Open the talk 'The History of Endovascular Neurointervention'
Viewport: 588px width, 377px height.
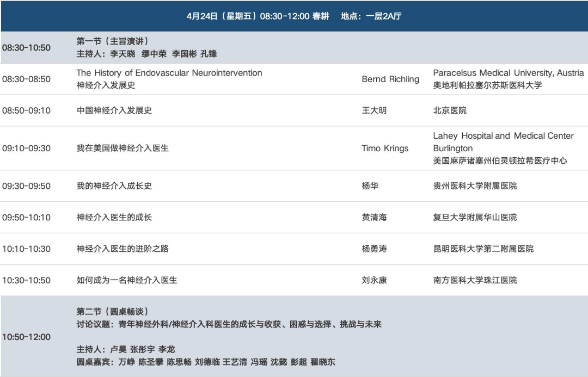(169, 73)
